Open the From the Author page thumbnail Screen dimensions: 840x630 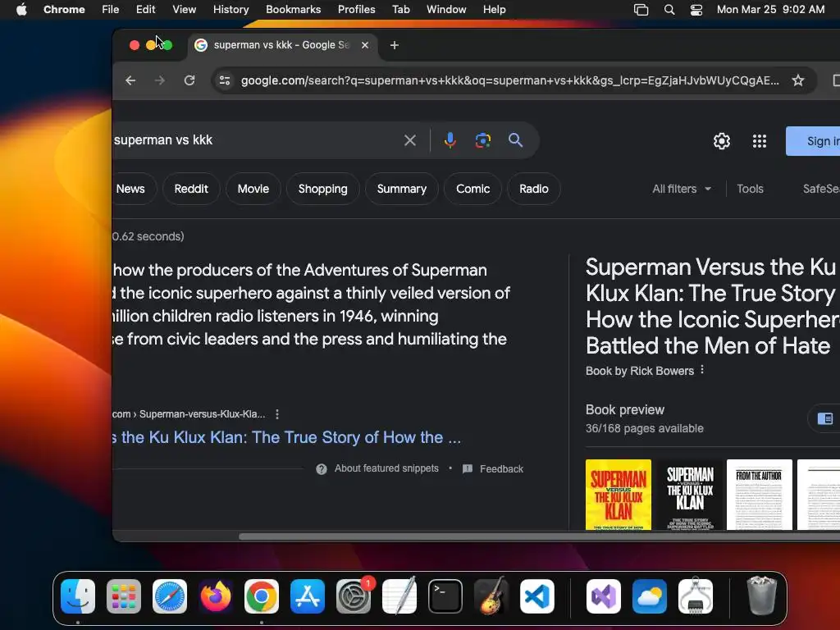759,495
